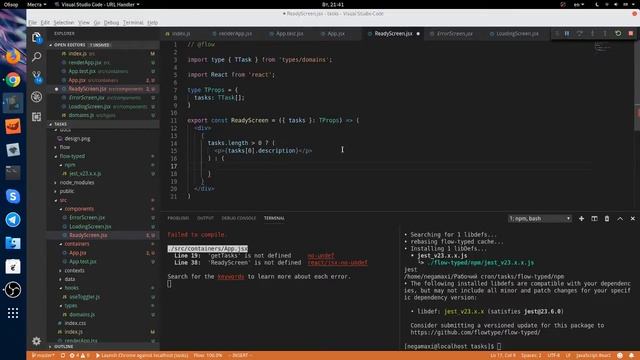This screenshot has height=360, width=640.
Task: Click the ./src/containers/App.jsx path in terminal
Action: (x=207, y=249)
